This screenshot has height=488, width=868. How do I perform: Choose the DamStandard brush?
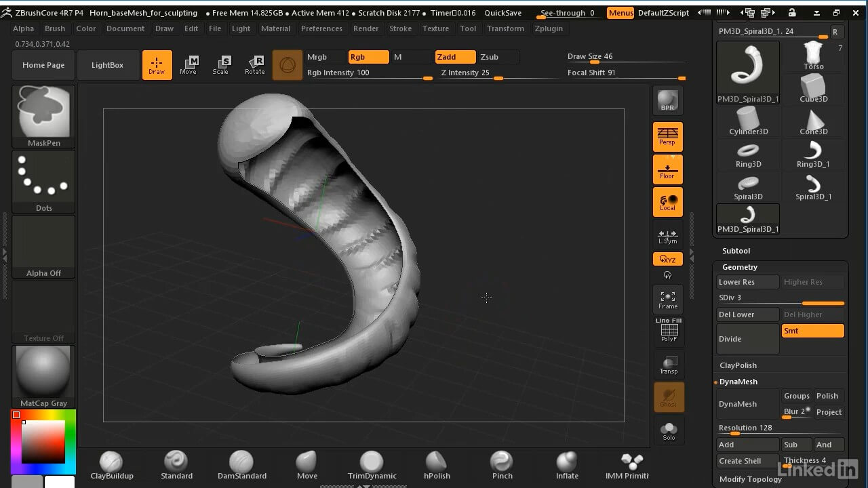coord(241,465)
